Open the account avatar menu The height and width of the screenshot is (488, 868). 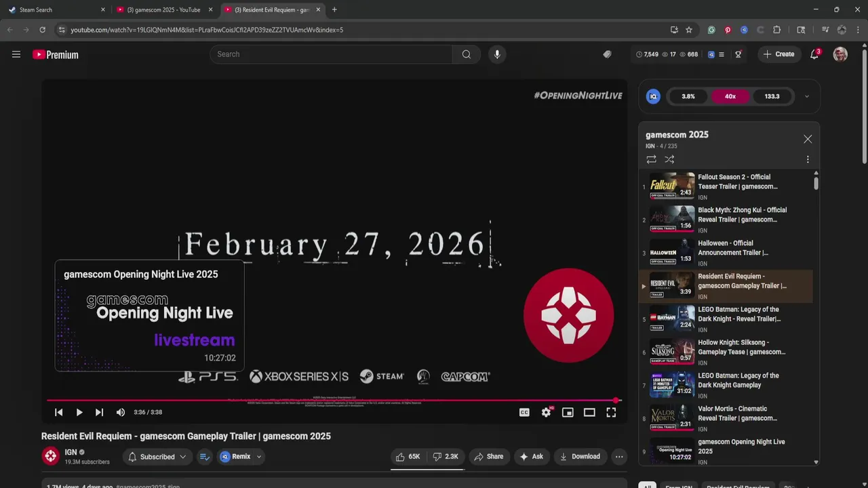point(840,54)
